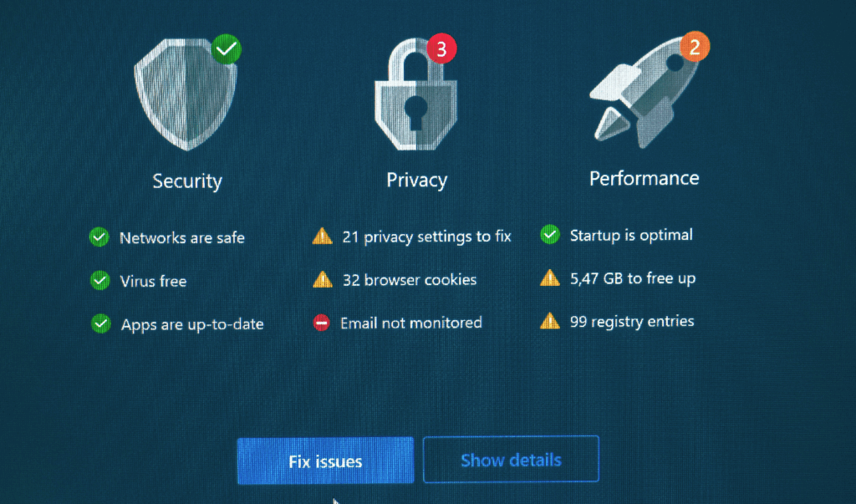
Task: Click green check beside Networks are safe
Action: coord(99,238)
